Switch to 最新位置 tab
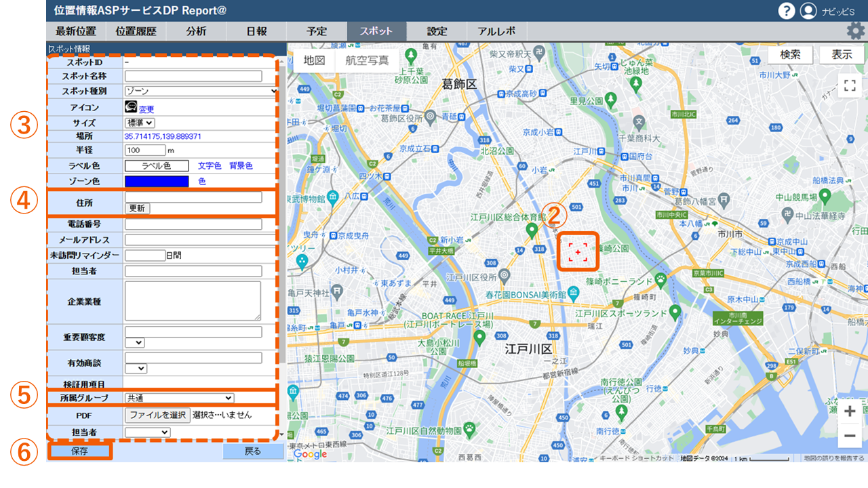 (x=76, y=31)
